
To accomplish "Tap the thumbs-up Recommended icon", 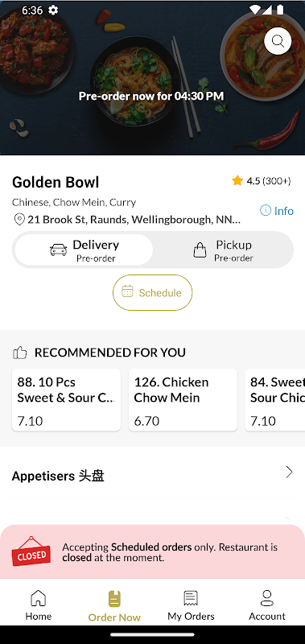I will click(19, 353).
